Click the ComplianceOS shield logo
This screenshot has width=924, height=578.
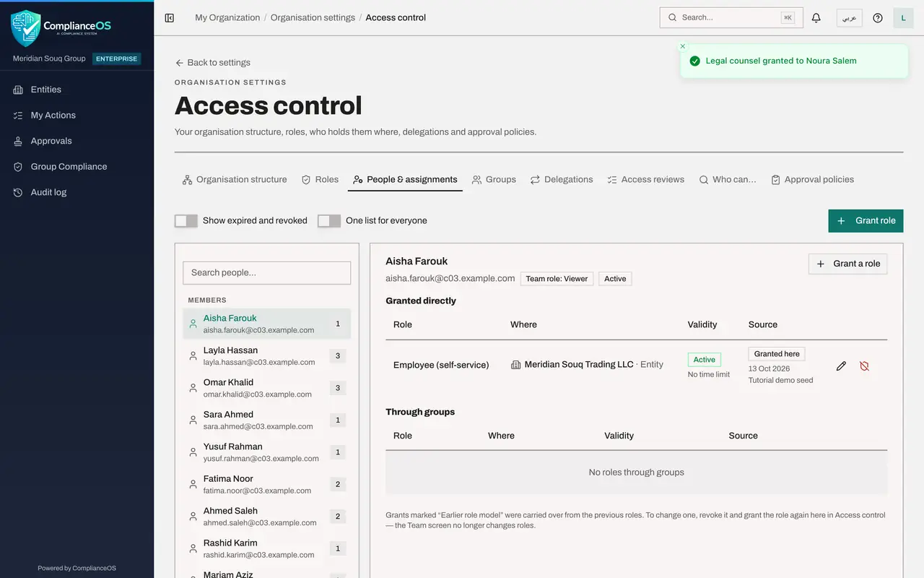point(25,27)
